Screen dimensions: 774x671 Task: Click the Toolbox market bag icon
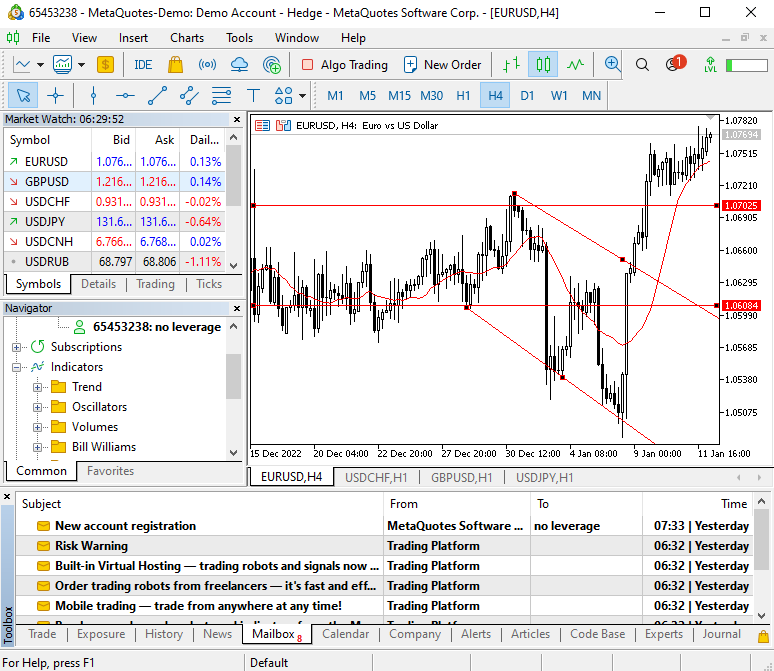point(763,636)
